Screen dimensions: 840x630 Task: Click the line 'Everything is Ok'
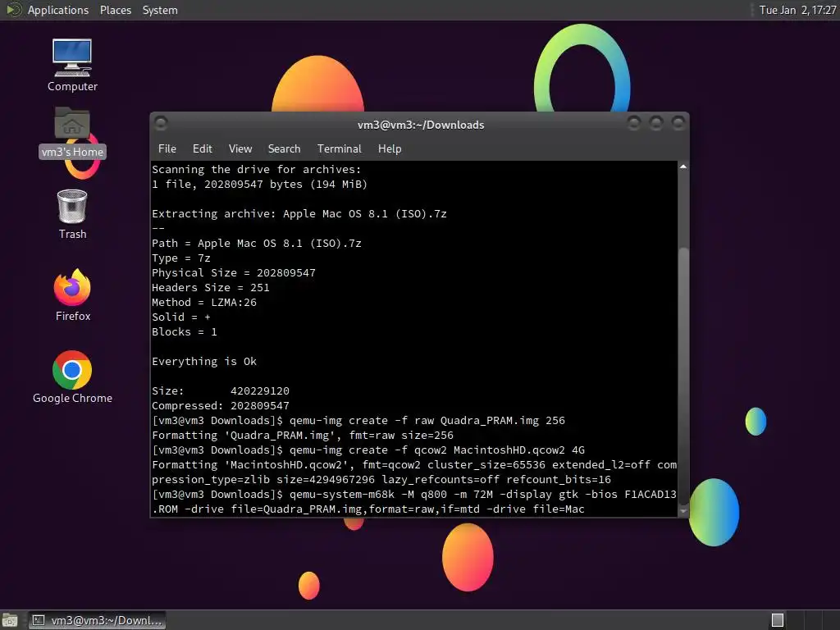tap(204, 362)
